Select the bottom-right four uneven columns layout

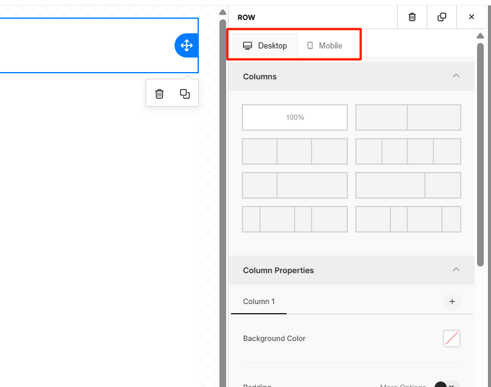point(408,219)
